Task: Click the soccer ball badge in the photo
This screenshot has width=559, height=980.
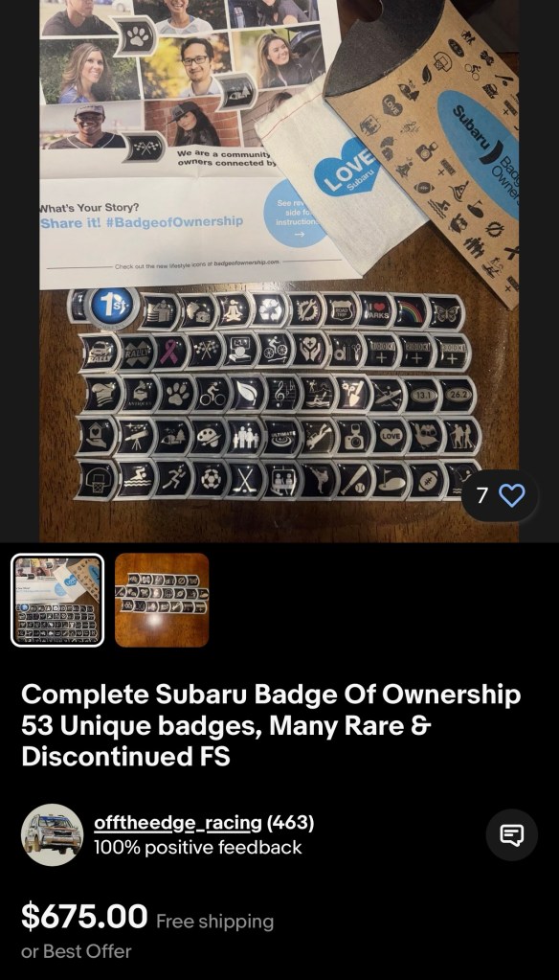Action: pos(211,479)
